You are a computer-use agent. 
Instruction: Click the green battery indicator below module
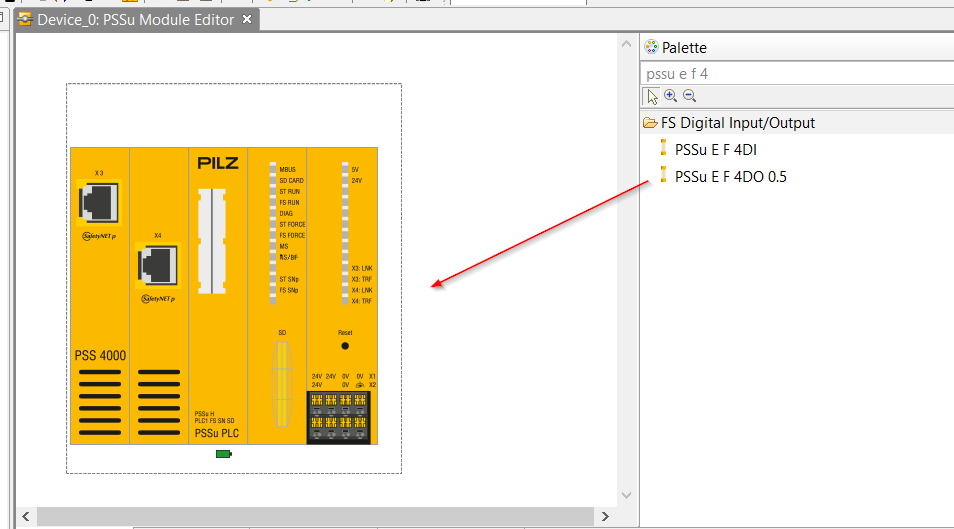coord(223,454)
